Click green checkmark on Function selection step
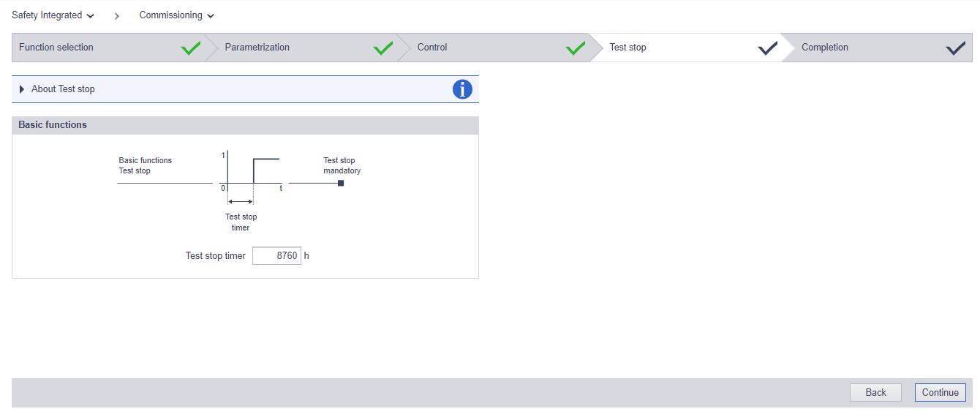Viewport: 980px width, 417px height. pos(191,48)
